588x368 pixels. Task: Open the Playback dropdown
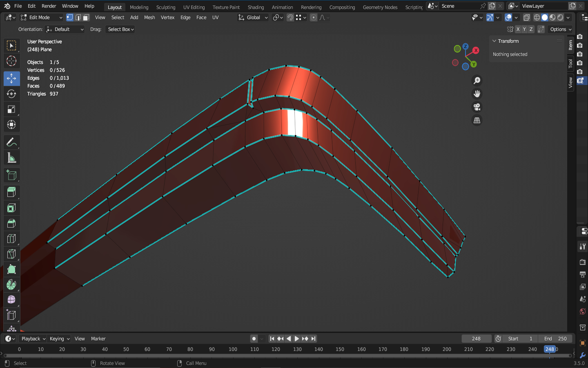(33, 339)
